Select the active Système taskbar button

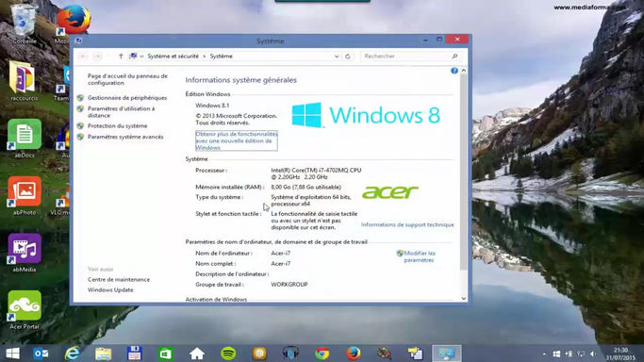click(x=447, y=354)
